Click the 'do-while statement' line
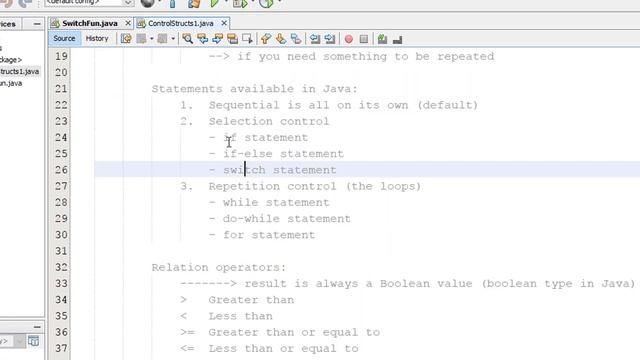Image resolution: width=640 pixels, height=360 pixels. [287, 219]
